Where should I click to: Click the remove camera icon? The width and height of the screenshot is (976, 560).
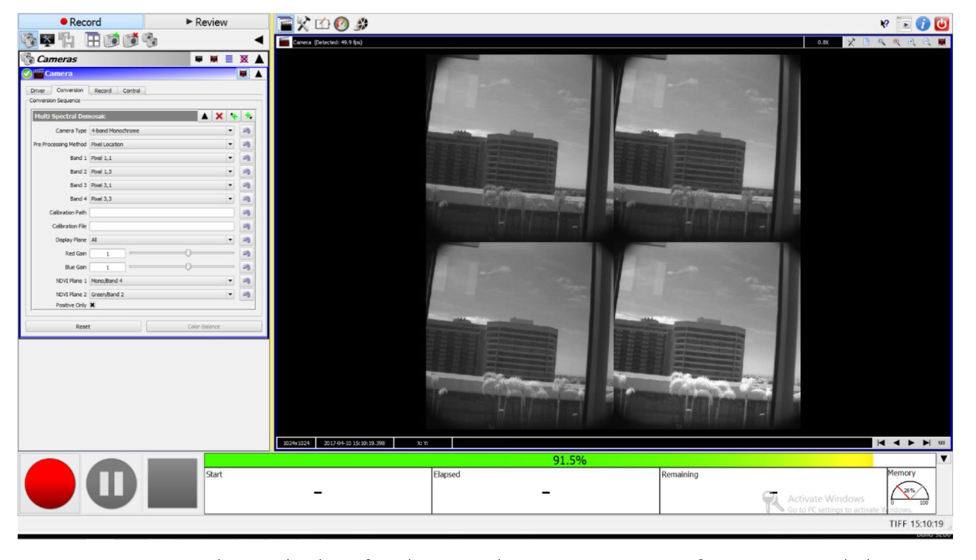click(x=131, y=40)
